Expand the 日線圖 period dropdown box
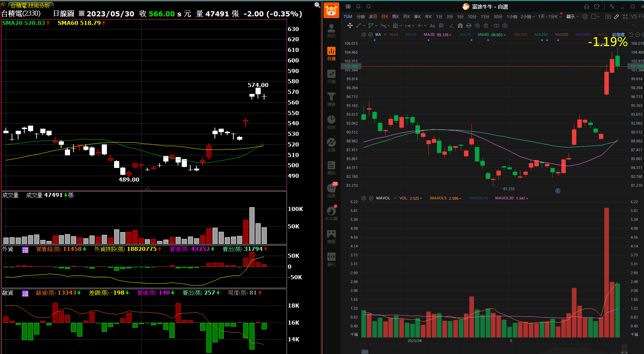 [82, 13]
